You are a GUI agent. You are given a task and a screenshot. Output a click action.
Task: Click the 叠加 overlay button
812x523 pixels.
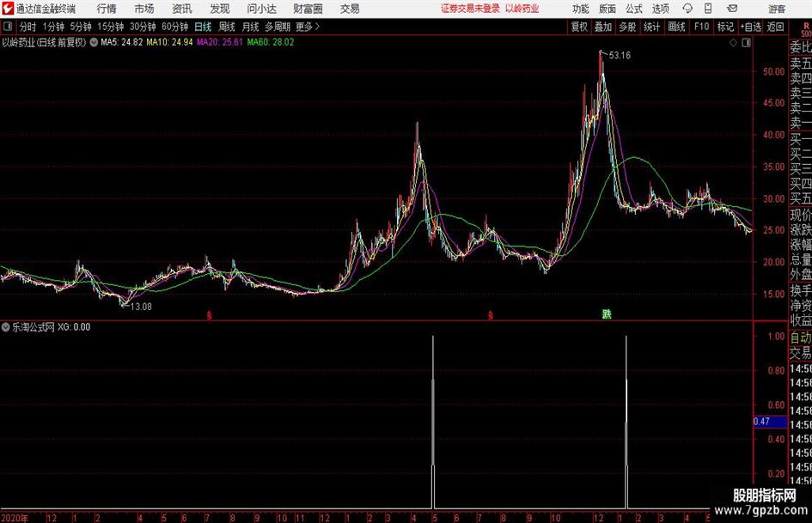pos(603,27)
